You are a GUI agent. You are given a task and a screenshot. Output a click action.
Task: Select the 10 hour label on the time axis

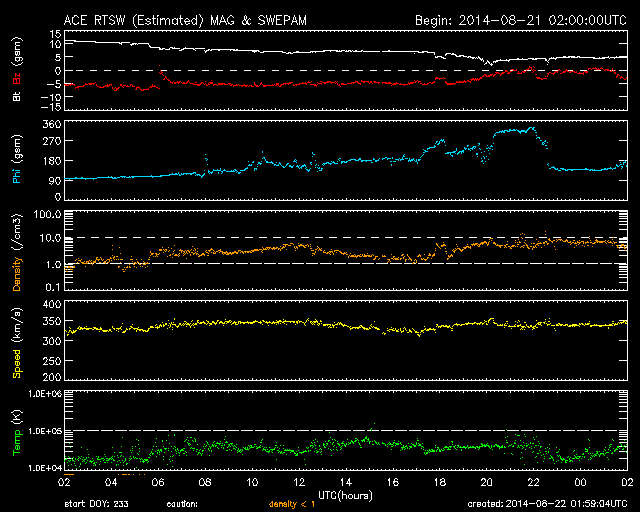252,482
